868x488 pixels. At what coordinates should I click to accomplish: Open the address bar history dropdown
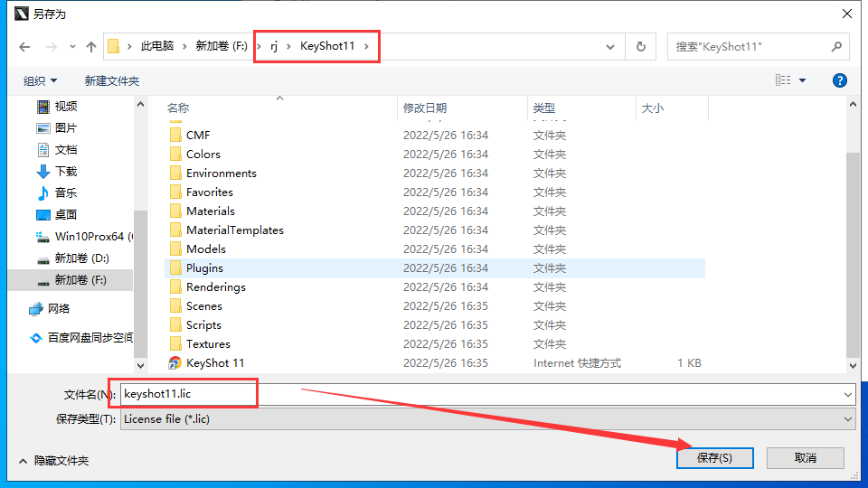pos(610,47)
